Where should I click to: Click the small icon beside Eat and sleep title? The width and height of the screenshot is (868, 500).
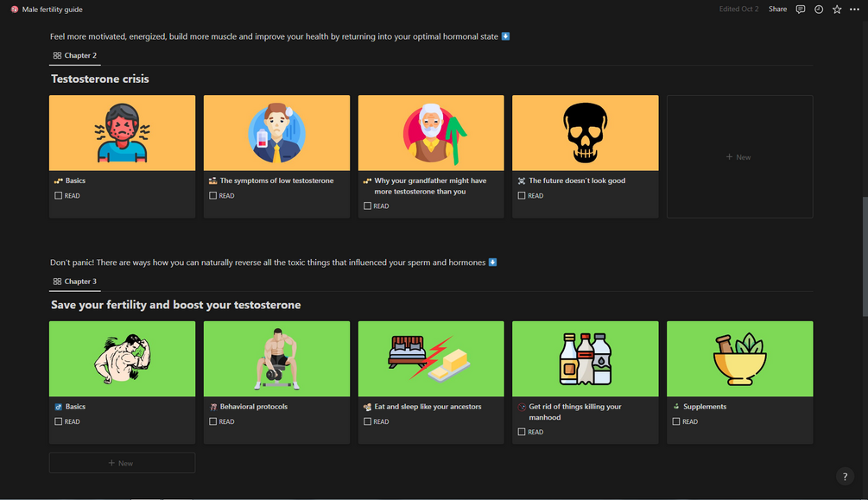[367, 407]
